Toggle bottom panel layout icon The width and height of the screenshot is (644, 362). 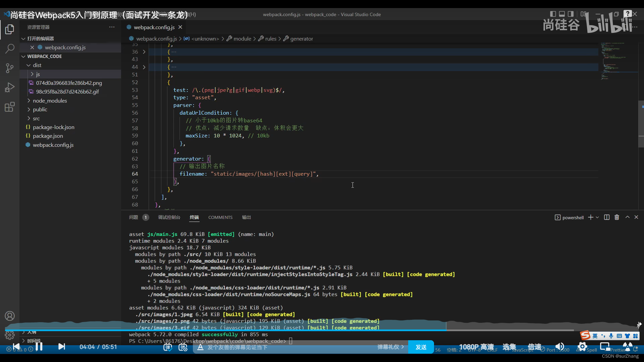pyautogui.click(x=562, y=14)
